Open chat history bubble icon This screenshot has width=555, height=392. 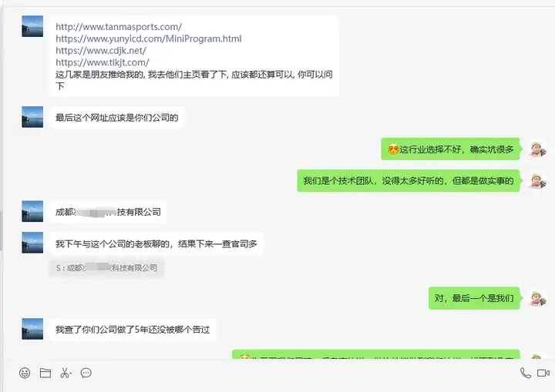point(86,373)
